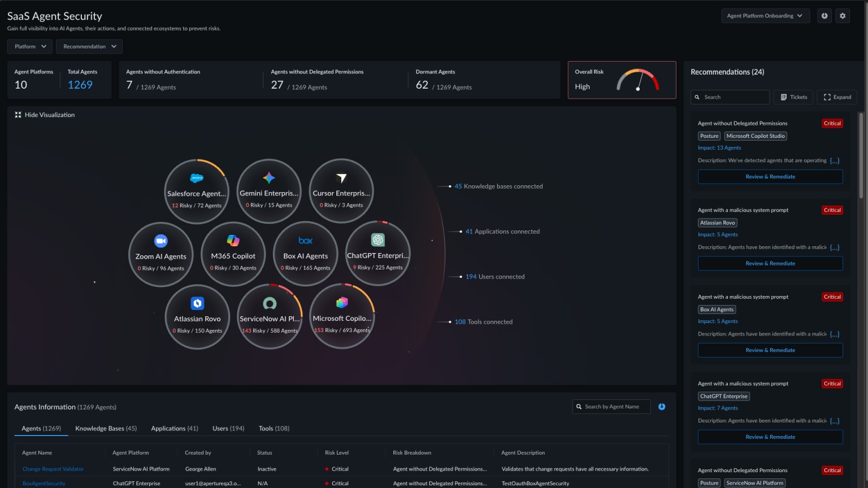
Task: Click the Atlassian Rovo logo icon
Action: point(197,303)
